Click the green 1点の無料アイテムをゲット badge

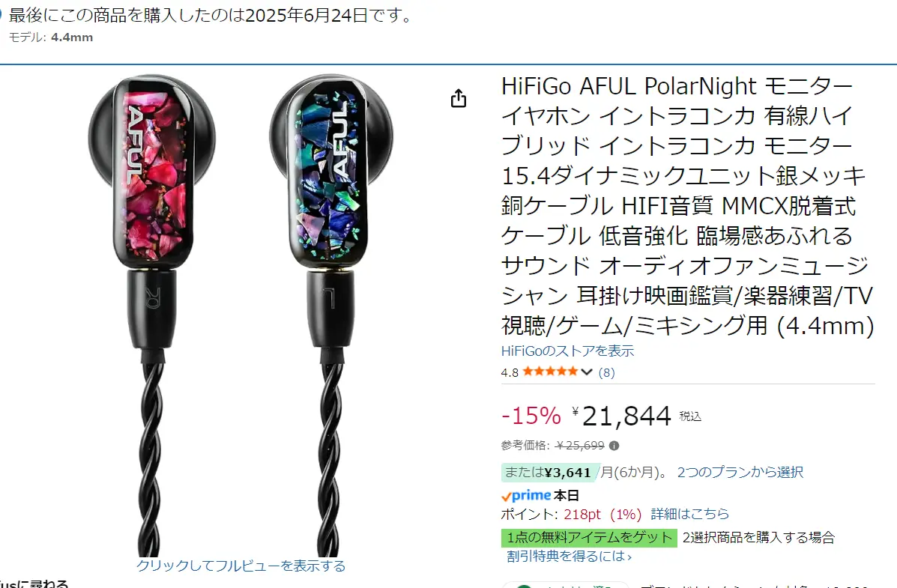click(589, 538)
